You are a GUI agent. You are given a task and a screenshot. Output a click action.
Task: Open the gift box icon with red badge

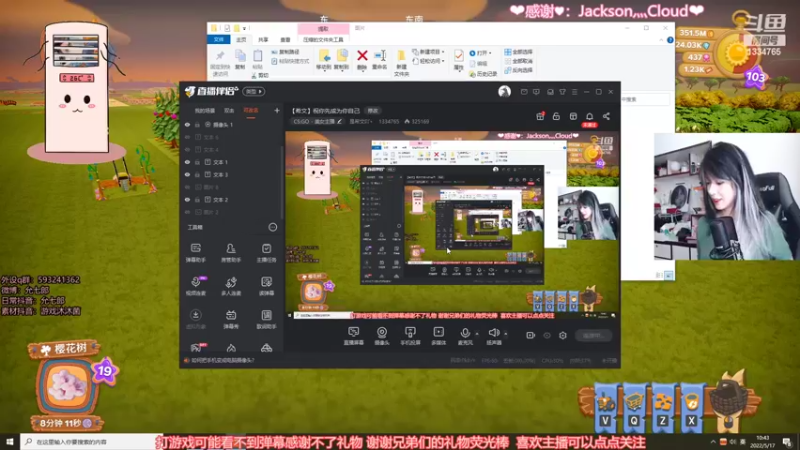click(x=540, y=116)
